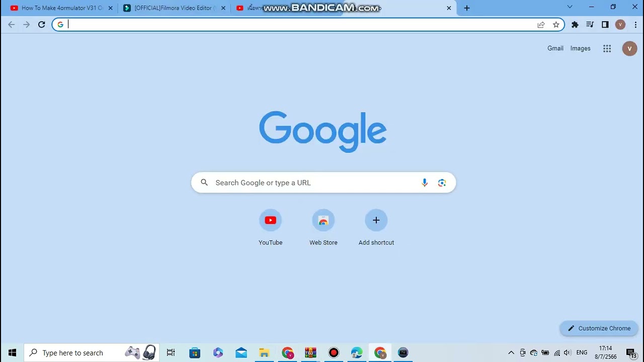The width and height of the screenshot is (644, 362).
Task: Click the browser forward arrow
Action: tap(27, 25)
